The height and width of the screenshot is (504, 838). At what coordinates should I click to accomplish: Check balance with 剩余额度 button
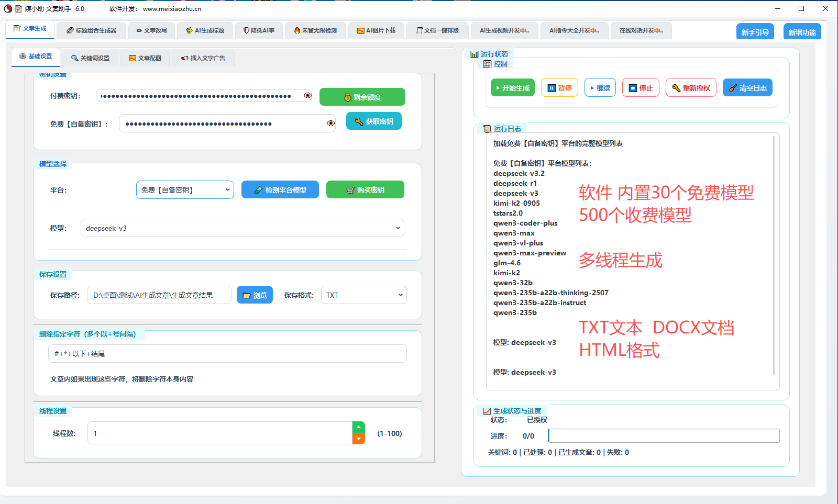pos(362,97)
